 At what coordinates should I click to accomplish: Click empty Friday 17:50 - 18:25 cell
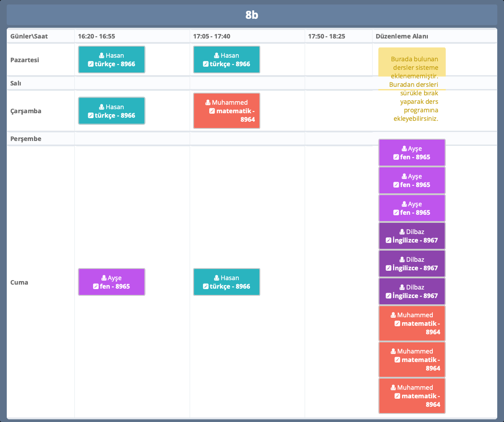point(338,282)
